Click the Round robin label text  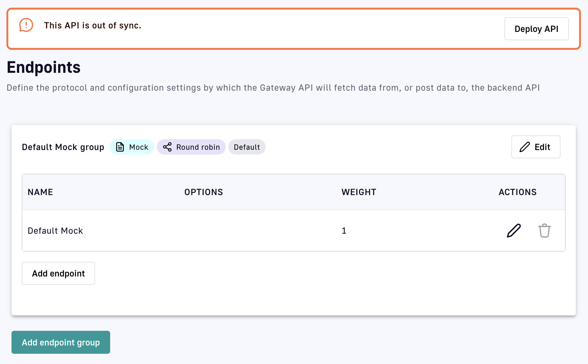(x=198, y=147)
